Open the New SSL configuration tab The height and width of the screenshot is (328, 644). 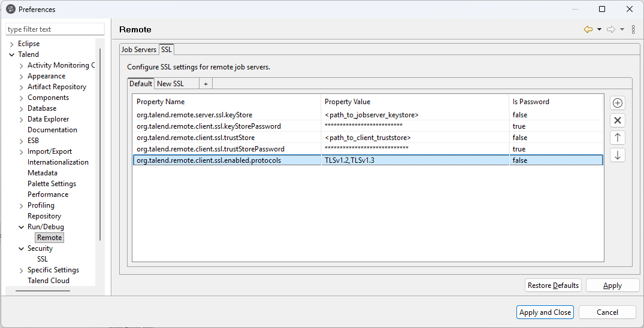[x=170, y=84]
